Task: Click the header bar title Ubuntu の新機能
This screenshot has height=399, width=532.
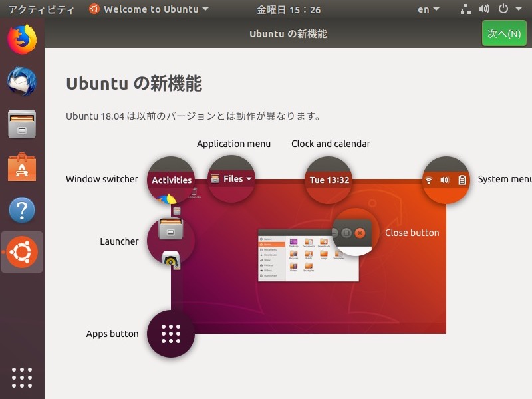Action: 288,34
